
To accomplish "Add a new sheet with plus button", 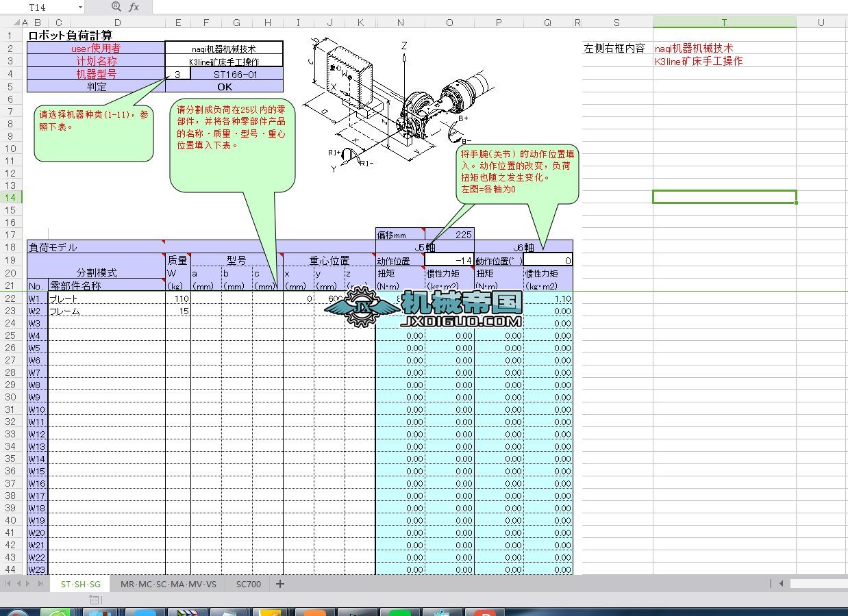I will 279,584.
